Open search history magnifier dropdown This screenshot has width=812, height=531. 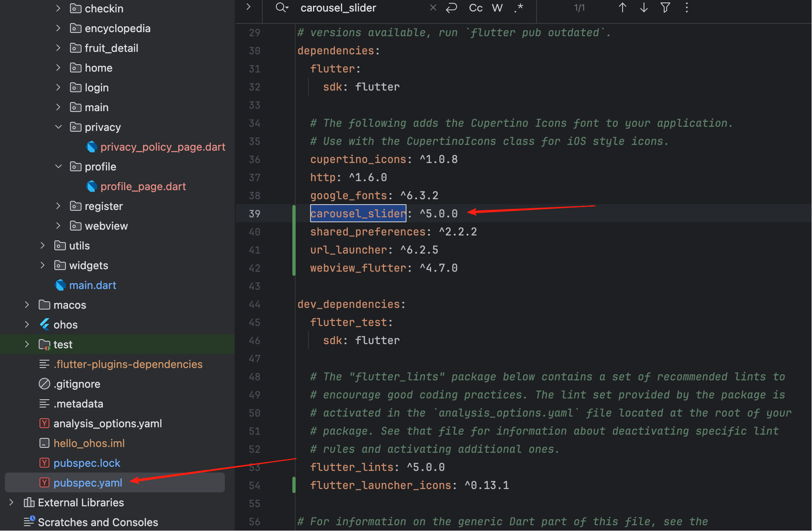[x=282, y=8]
